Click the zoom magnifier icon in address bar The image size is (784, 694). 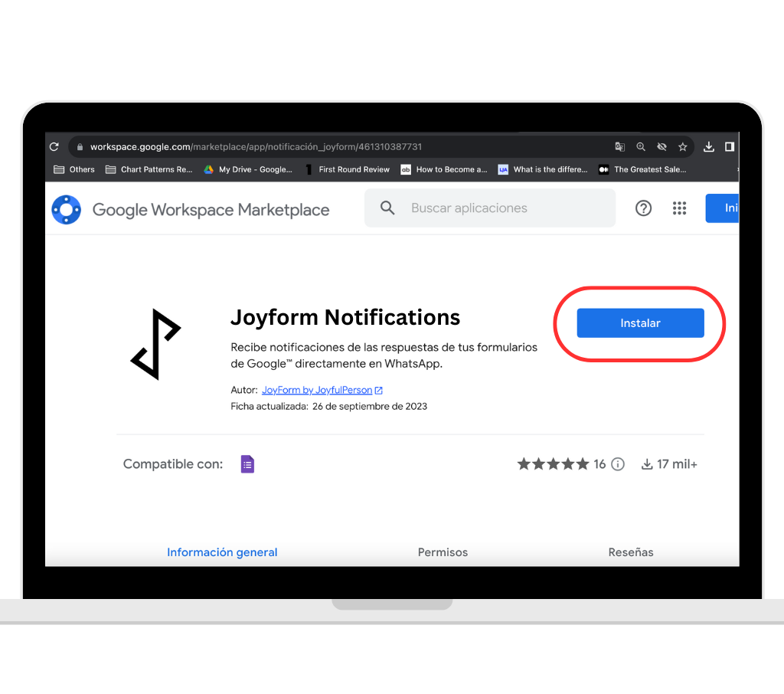point(641,146)
